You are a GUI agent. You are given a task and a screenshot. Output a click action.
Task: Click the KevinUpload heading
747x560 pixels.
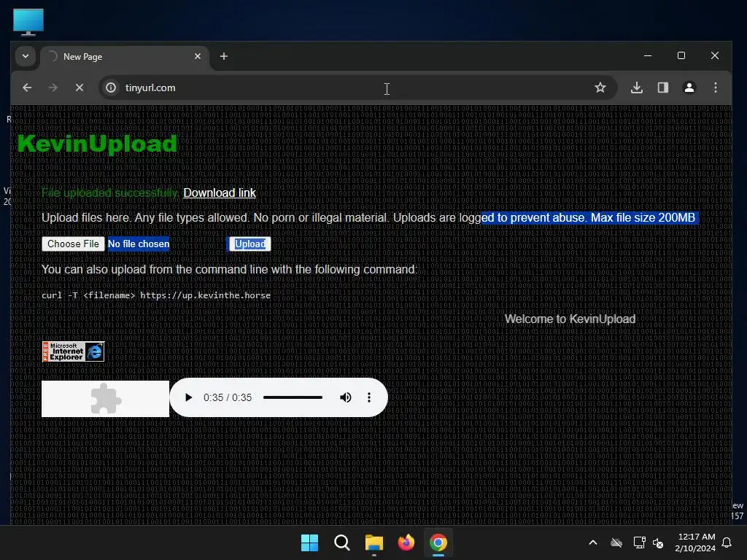(97, 144)
